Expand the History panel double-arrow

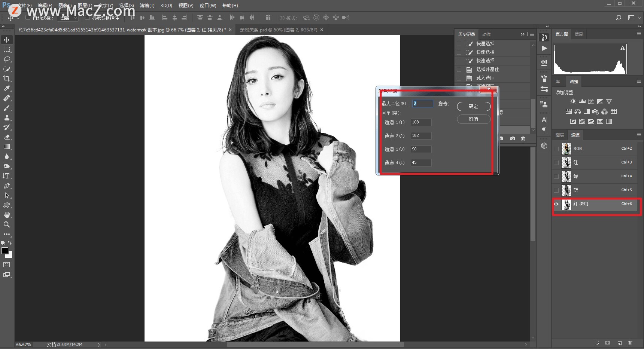point(523,34)
